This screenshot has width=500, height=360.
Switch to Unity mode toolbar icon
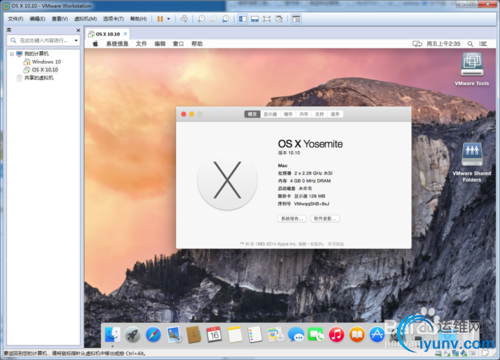coord(279,19)
